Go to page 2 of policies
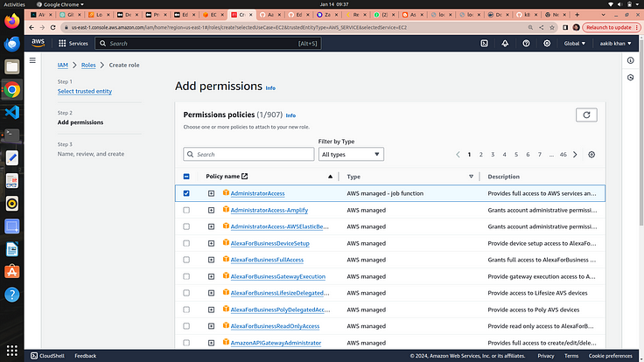644x362 pixels. (x=481, y=154)
